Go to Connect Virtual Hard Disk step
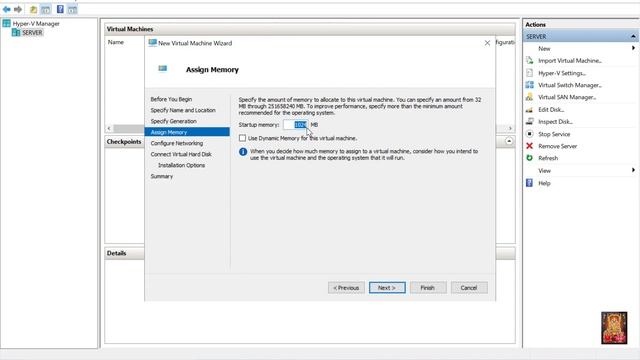Image resolution: width=640 pixels, height=360 pixels. pos(181,154)
